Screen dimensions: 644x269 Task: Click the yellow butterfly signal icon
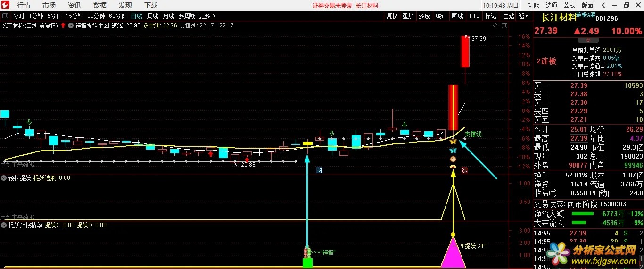pos(453,141)
